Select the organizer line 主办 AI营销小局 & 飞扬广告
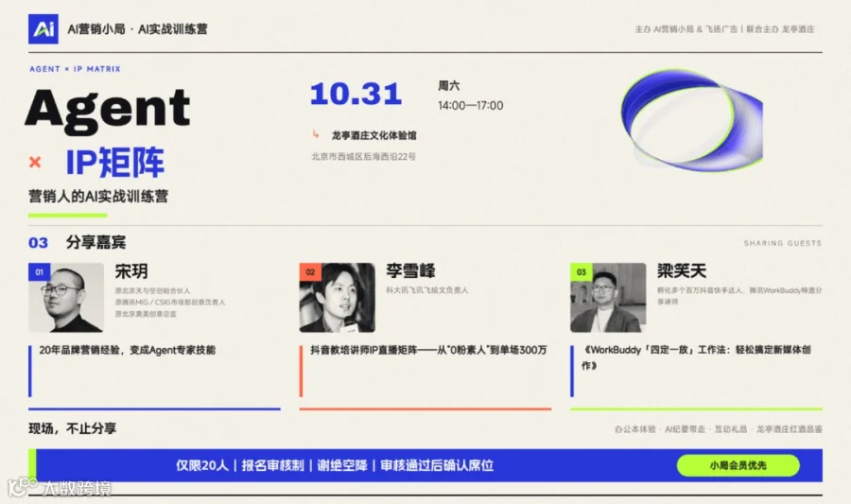 click(686, 29)
